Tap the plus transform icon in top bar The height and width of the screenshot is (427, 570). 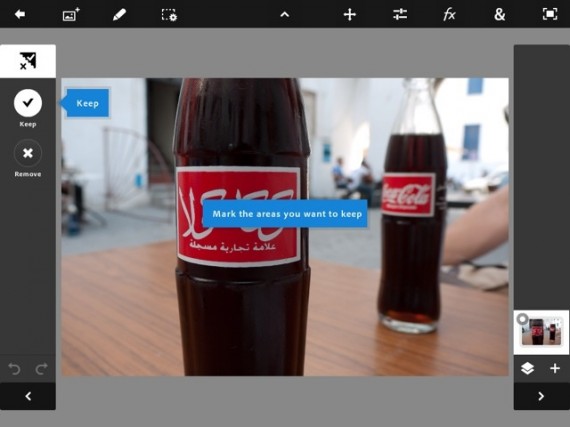(x=349, y=15)
